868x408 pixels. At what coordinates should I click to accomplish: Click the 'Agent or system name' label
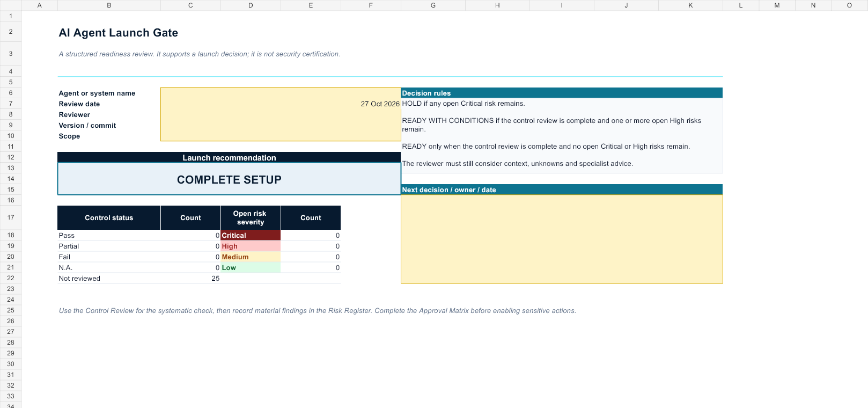pos(97,93)
